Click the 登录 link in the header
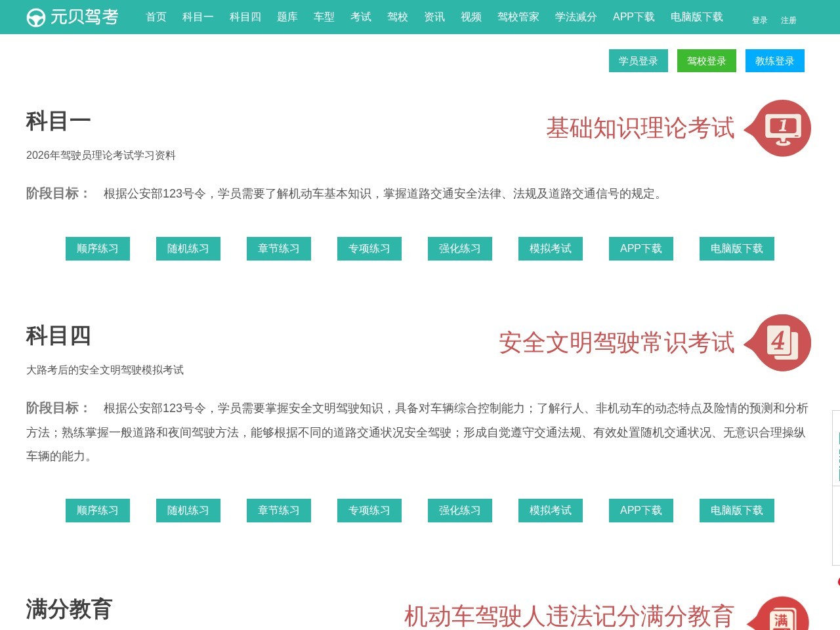Screen dimensions: 840x630 point(759,20)
